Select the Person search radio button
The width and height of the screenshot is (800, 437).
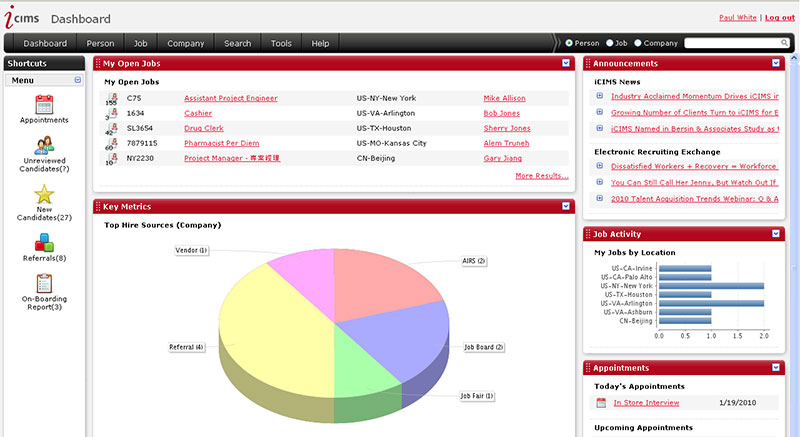570,44
